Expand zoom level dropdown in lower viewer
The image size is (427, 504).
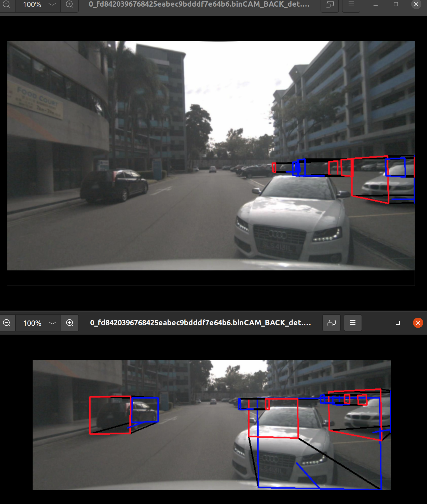pos(52,323)
